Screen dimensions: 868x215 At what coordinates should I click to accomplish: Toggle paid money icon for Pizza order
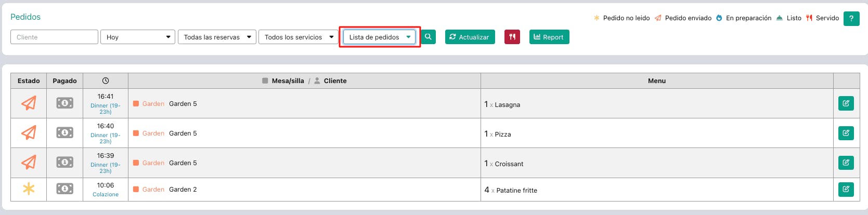pos(64,133)
